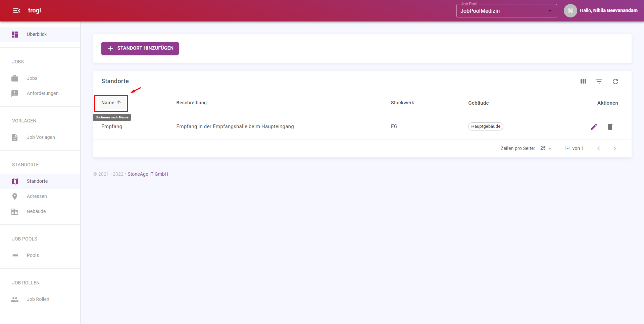Click the Job Vorlagen document icon
Image resolution: width=644 pixels, height=324 pixels.
pos(15,138)
